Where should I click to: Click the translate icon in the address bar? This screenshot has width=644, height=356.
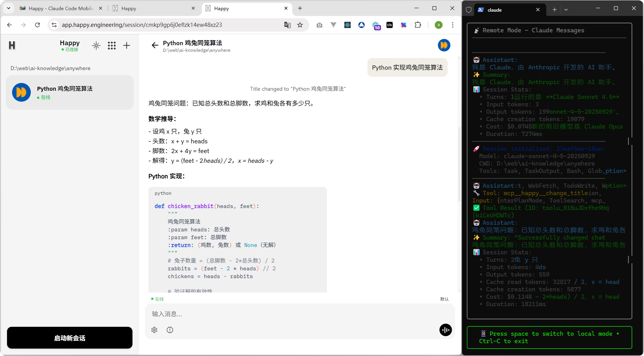coord(287,25)
